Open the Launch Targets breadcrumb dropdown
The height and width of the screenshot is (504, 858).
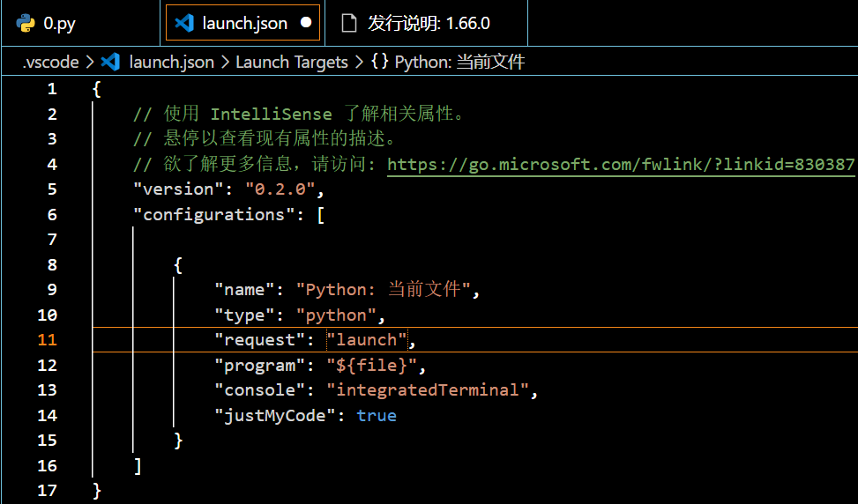click(291, 62)
